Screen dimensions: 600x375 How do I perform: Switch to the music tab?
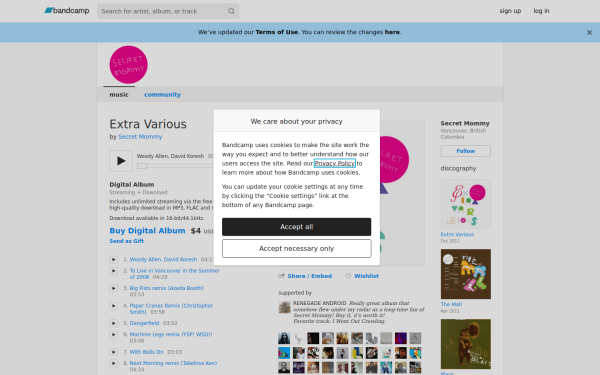point(119,95)
